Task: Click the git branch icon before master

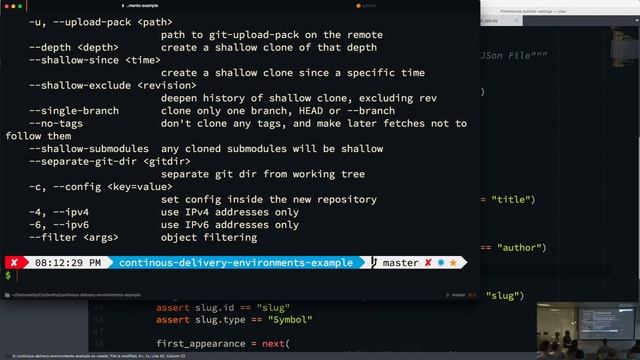Action: point(373,262)
